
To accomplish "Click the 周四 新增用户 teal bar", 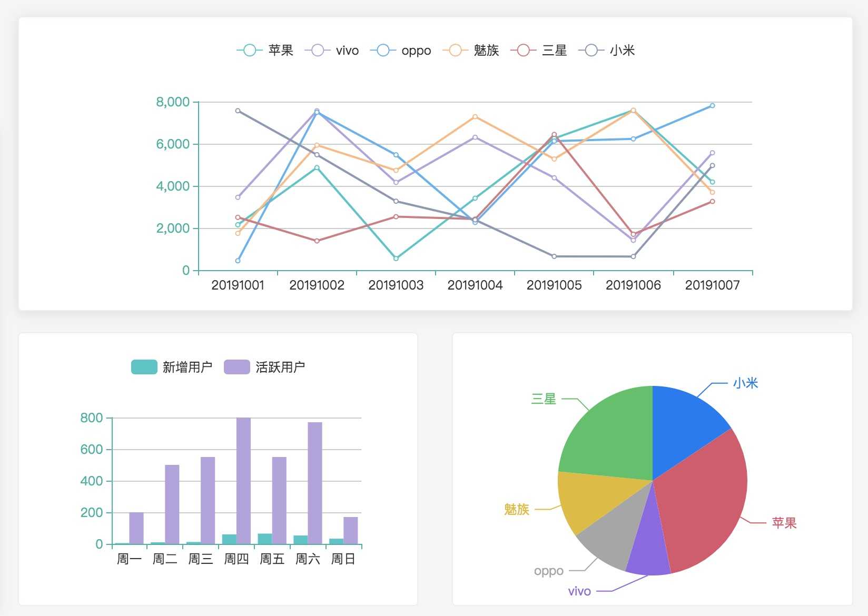I will pos(229,539).
